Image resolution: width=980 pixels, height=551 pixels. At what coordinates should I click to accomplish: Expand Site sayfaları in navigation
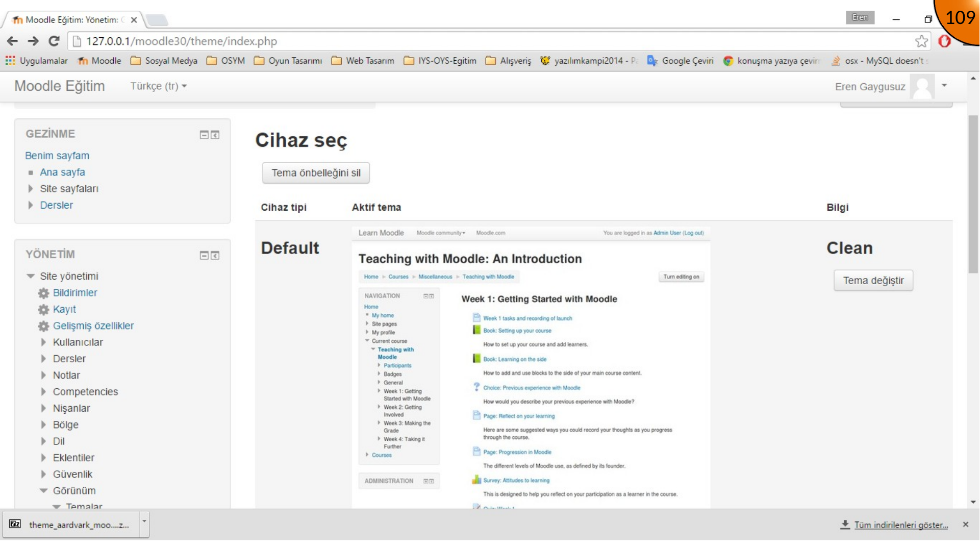coord(31,189)
